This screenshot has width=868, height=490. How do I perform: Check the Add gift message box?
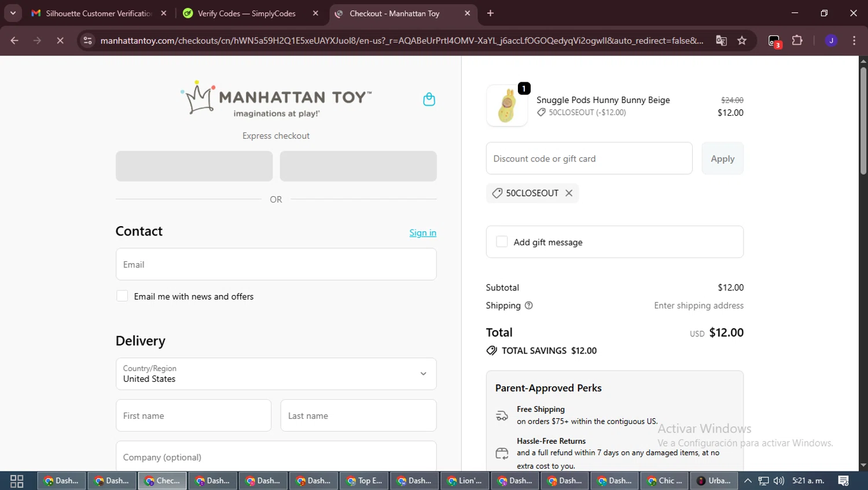[502, 242]
